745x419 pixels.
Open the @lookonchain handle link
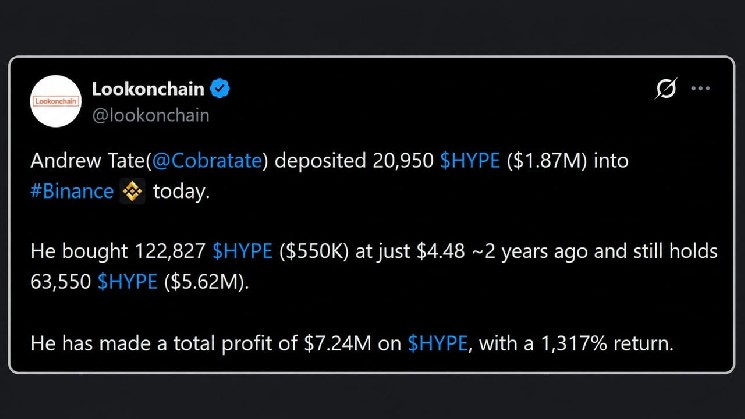pyautogui.click(x=150, y=115)
